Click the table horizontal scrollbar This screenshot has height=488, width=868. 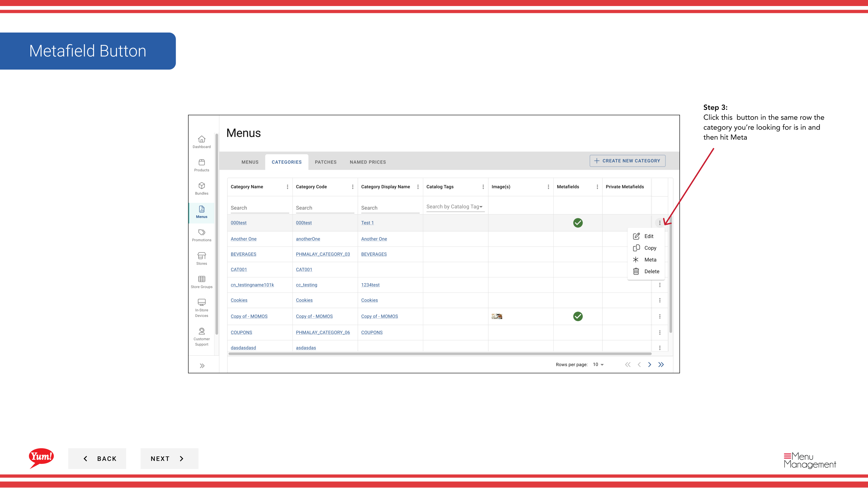[x=440, y=354]
